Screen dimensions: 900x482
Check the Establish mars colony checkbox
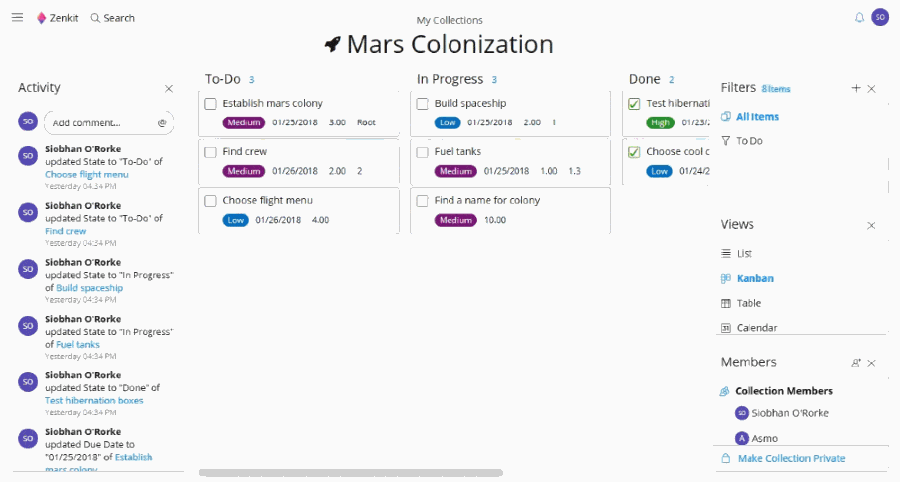(x=211, y=104)
